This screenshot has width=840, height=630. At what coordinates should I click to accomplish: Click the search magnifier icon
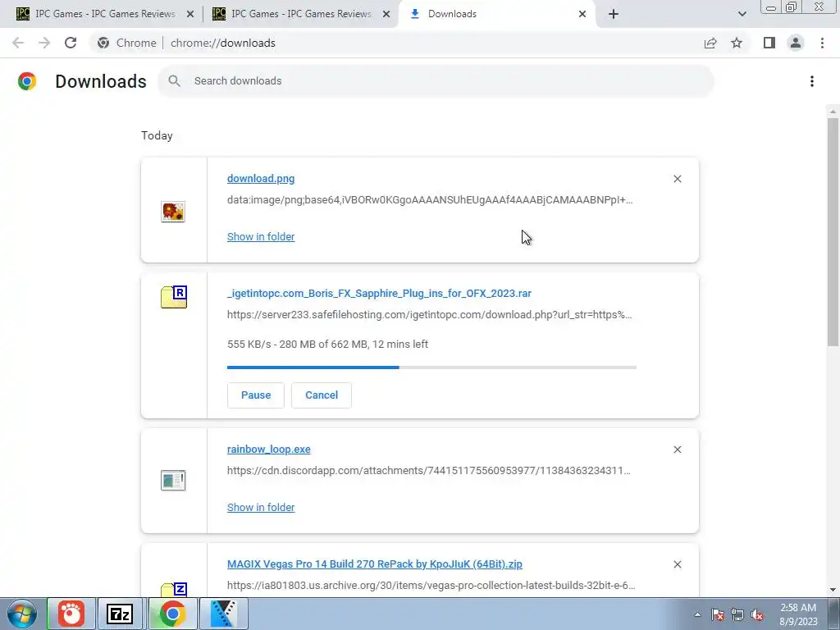point(174,81)
